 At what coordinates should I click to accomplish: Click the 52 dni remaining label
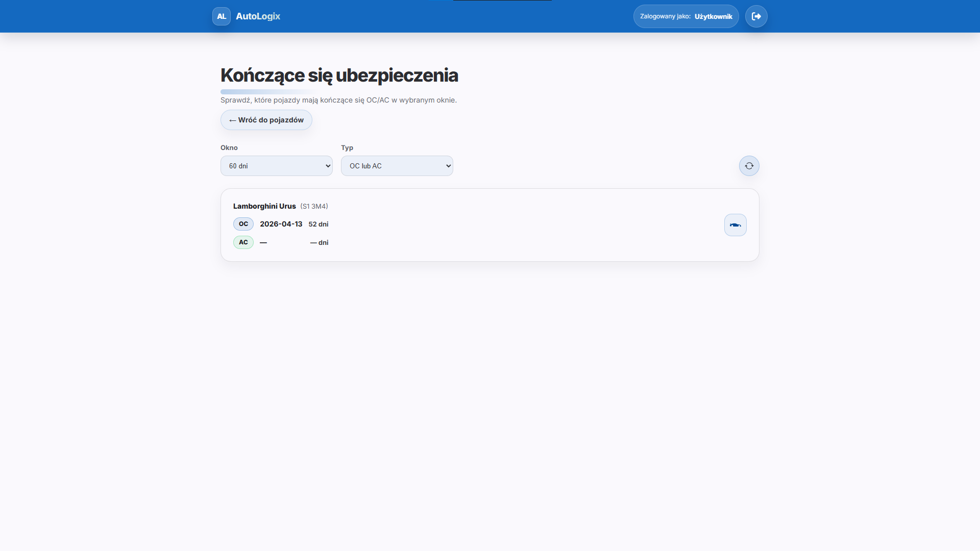pyautogui.click(x=318, y=224)
